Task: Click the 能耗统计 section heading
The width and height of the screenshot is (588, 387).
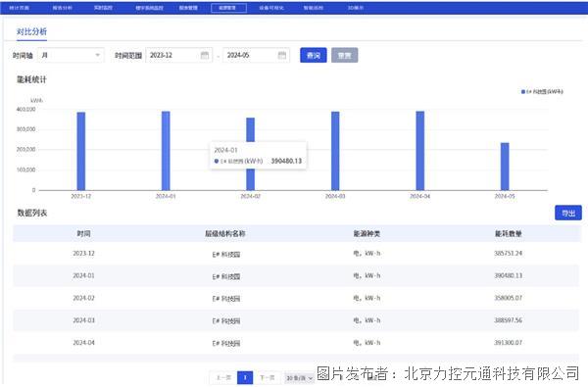Action: [x=31, y=79]
